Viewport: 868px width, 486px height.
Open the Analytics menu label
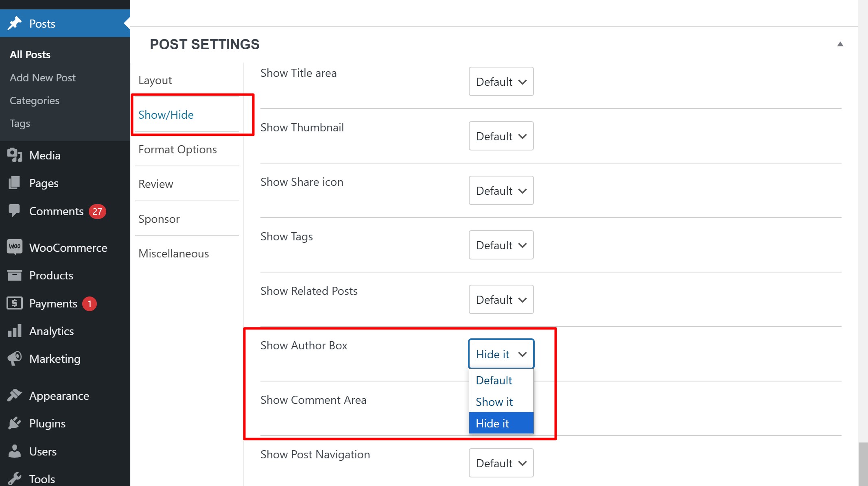(52, 331)
